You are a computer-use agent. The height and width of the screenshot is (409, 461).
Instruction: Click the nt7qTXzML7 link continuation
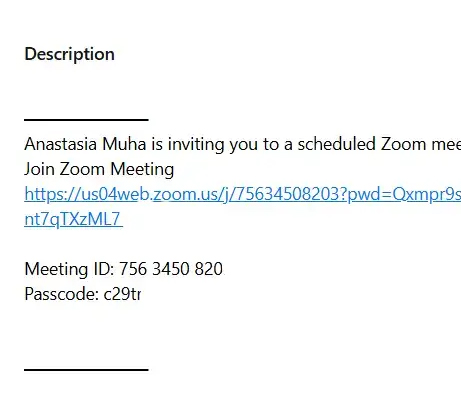point(73,219)
